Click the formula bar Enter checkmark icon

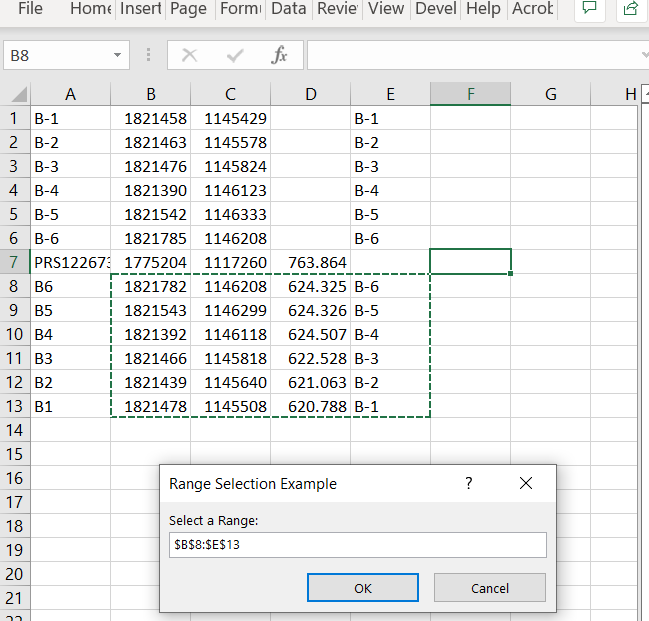[x=235, y=56]
